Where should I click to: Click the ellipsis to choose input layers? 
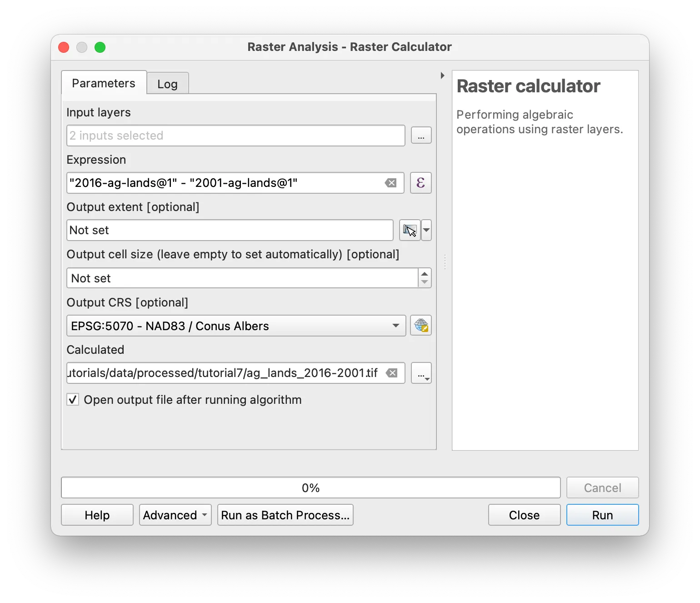click(x=420, y=135)
